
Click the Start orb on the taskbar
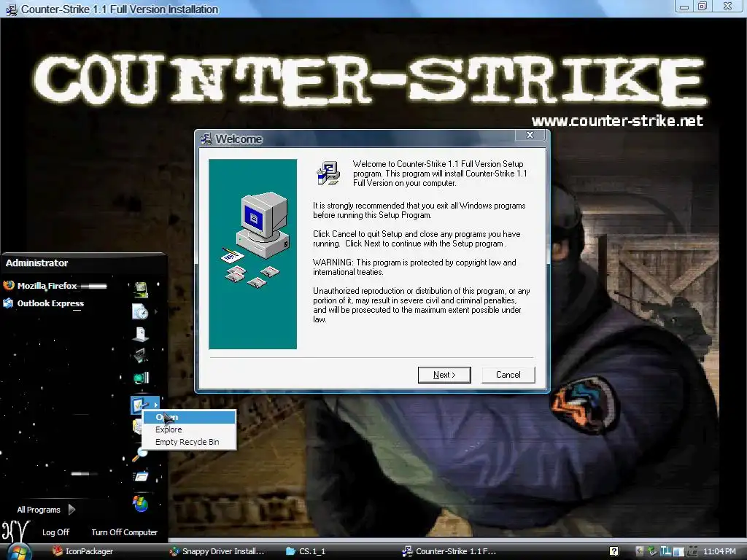(18, 553)
